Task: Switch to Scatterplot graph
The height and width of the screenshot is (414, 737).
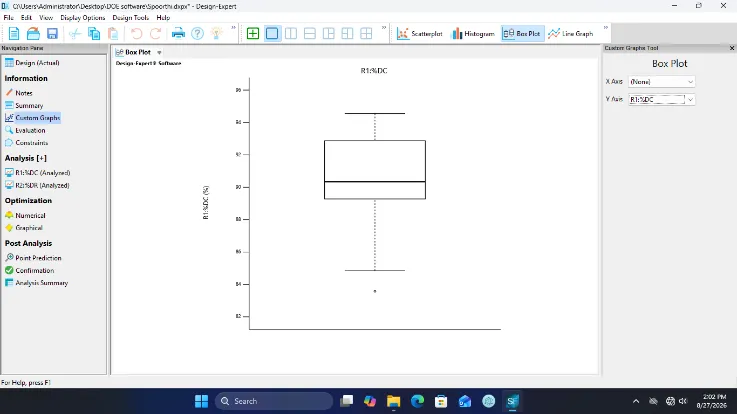Action: click(x=420, y=33)
